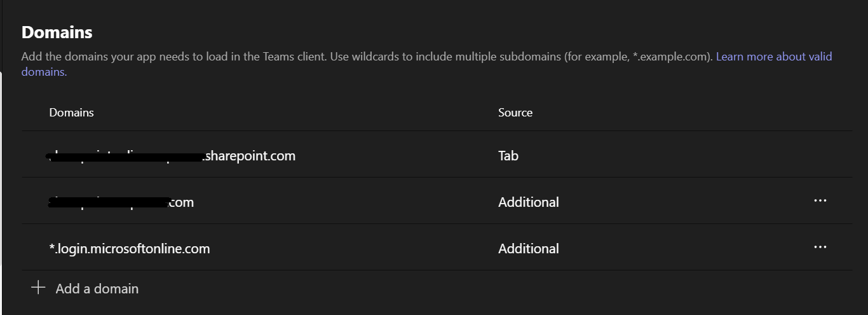This screenshot has width=868, height=315.
Task: Open more options for *.login.microsoftonline.com domain
Action: 820,247
